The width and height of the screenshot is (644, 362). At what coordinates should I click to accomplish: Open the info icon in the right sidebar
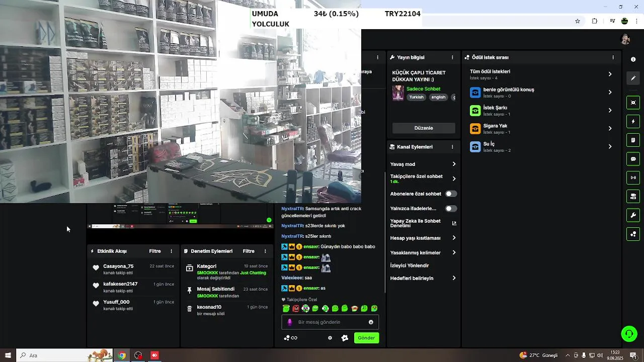point(633,59)
